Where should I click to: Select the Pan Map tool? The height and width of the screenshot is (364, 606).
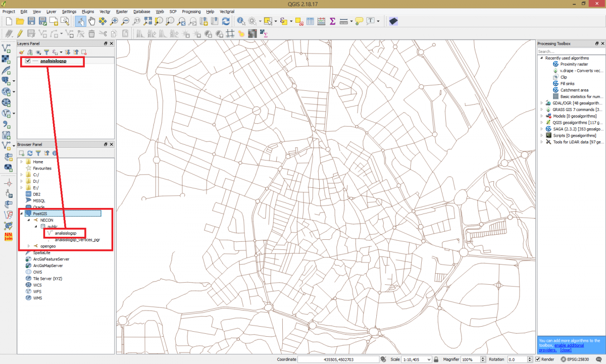click(92, 21)
